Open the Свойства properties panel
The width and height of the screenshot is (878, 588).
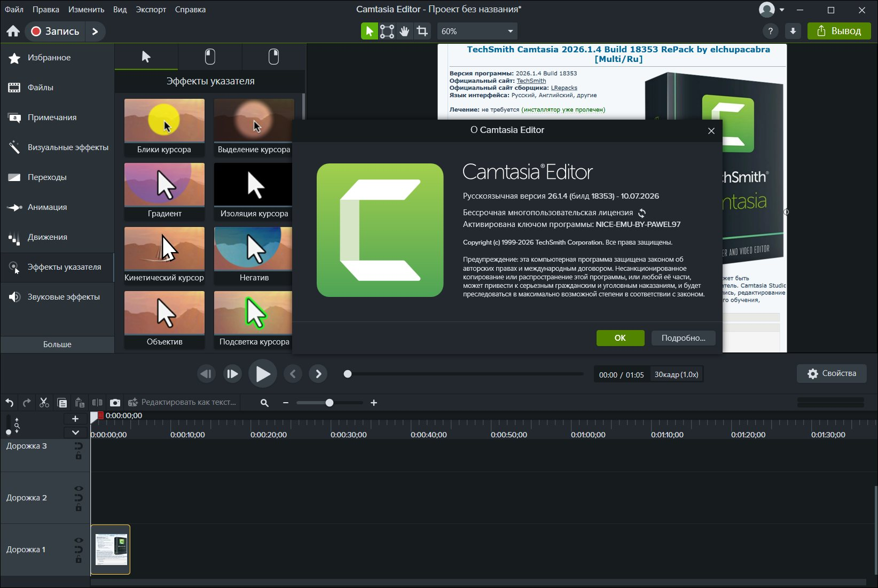click(x=832, y=374)
